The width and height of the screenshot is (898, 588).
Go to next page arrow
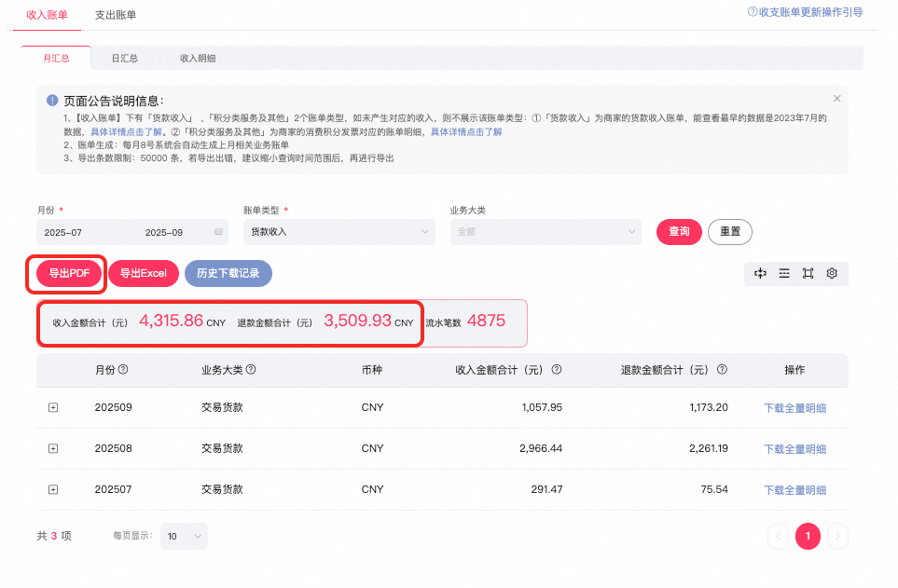click(x=837, y=537)
